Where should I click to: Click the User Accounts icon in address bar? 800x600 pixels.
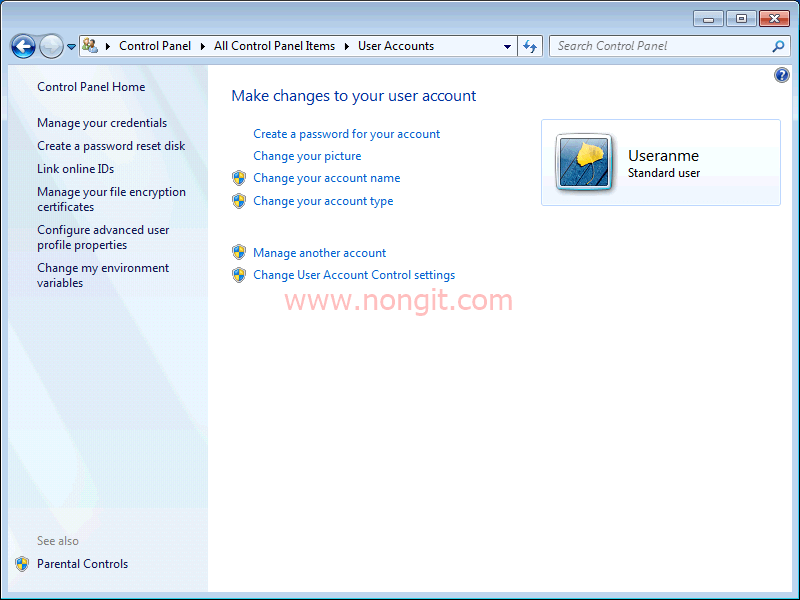pyautogui.click(x=90, y=45)
